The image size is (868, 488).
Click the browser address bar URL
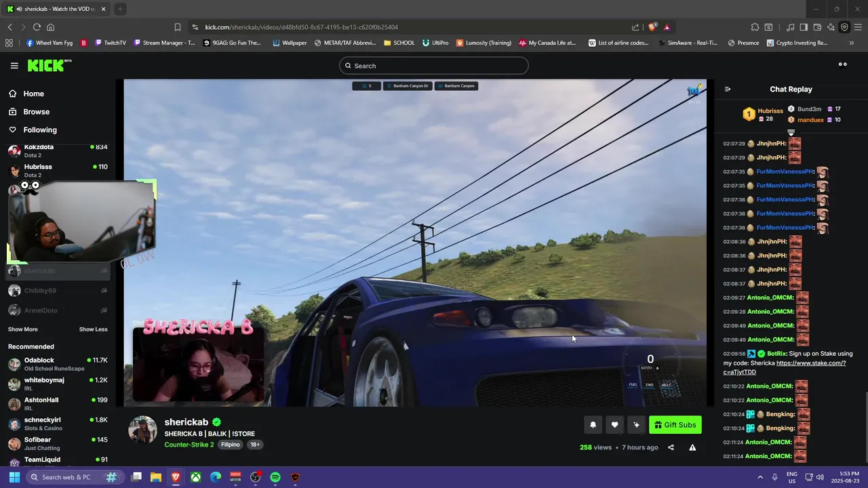pyautogui.click(x=302, y=27)
